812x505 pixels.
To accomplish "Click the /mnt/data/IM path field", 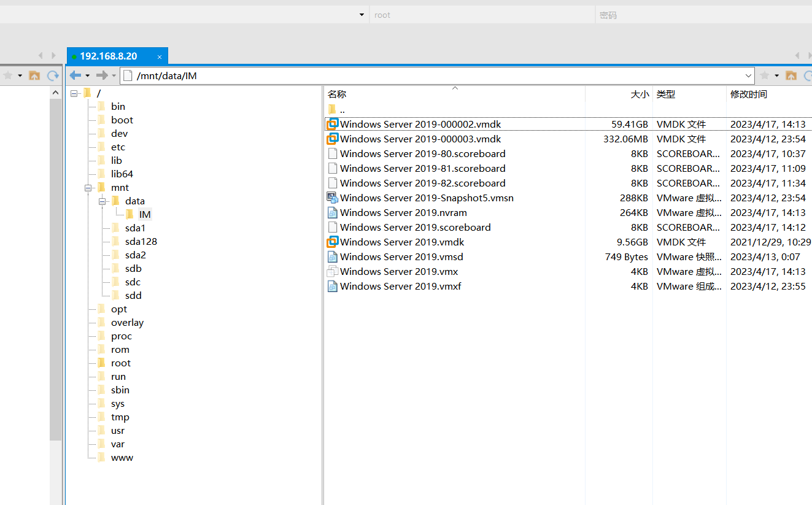I will (x=437, y=75).
